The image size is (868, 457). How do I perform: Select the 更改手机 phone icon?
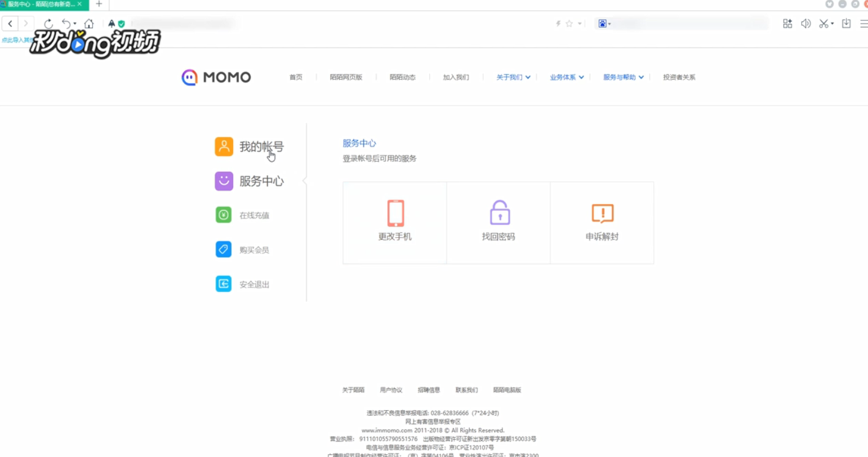click(394, 212)
